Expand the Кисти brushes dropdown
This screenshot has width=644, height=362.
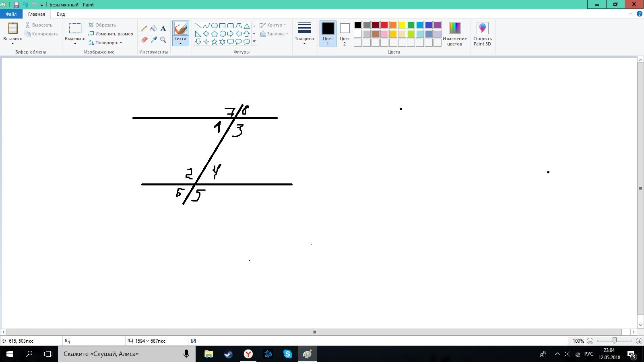(x=180, y=43)
